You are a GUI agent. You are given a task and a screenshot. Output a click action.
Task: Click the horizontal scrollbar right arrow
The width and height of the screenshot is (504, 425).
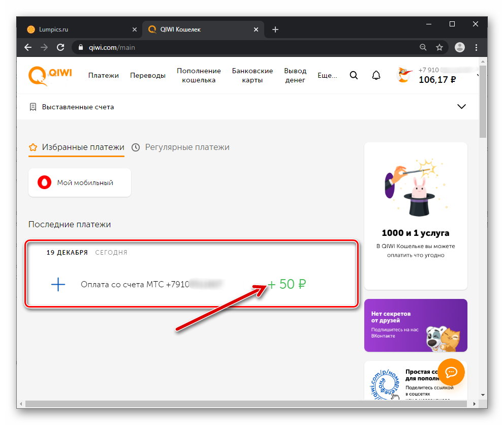pos(474,404)
